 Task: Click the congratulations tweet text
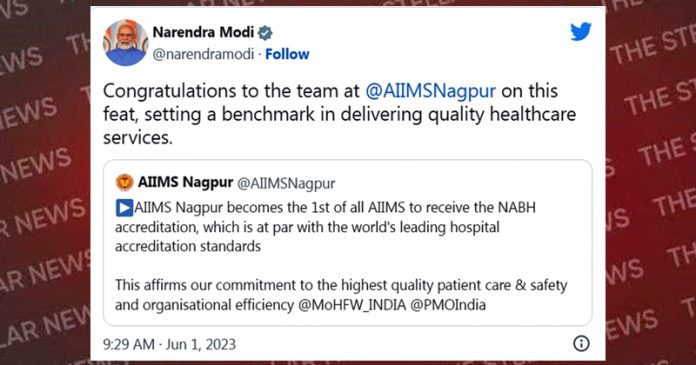coord(340,114)
